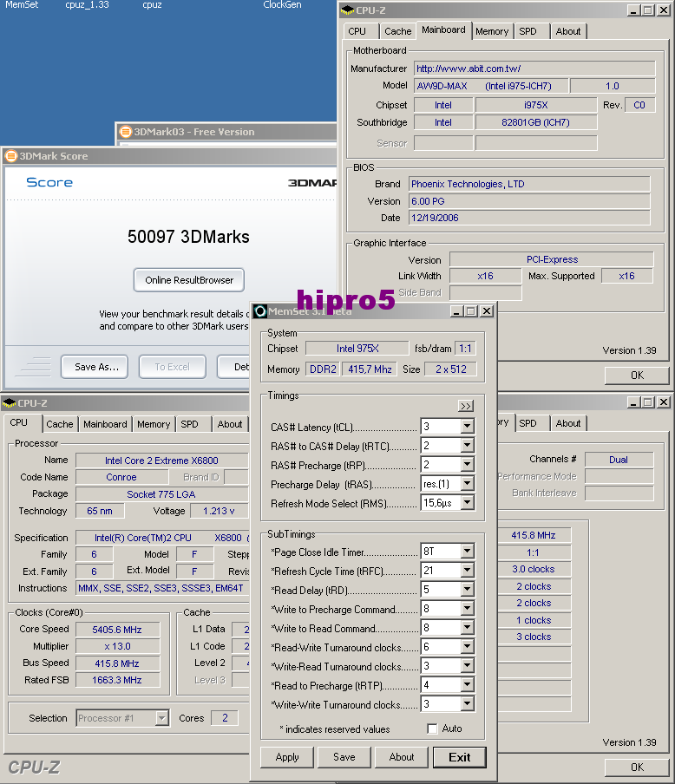The image size is (675, 784).
Task: Open the Page Close Idle Timer dropdown
Action: (x=468, y=551)
